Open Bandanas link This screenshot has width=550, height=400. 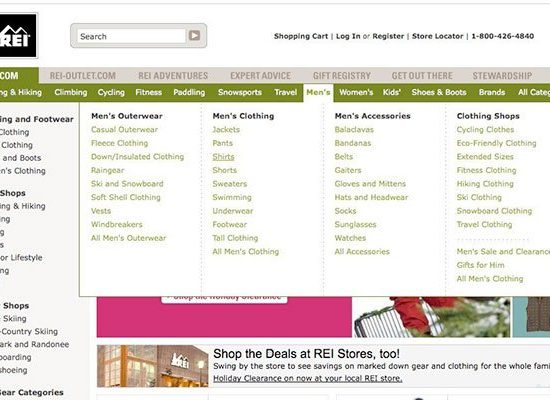coord(353,143)
